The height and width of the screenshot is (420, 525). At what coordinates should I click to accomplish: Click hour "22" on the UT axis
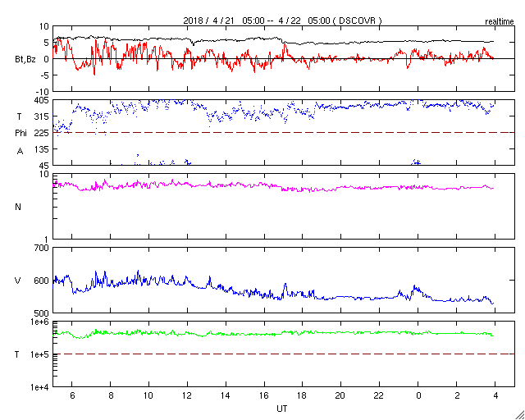coord(379,395)
